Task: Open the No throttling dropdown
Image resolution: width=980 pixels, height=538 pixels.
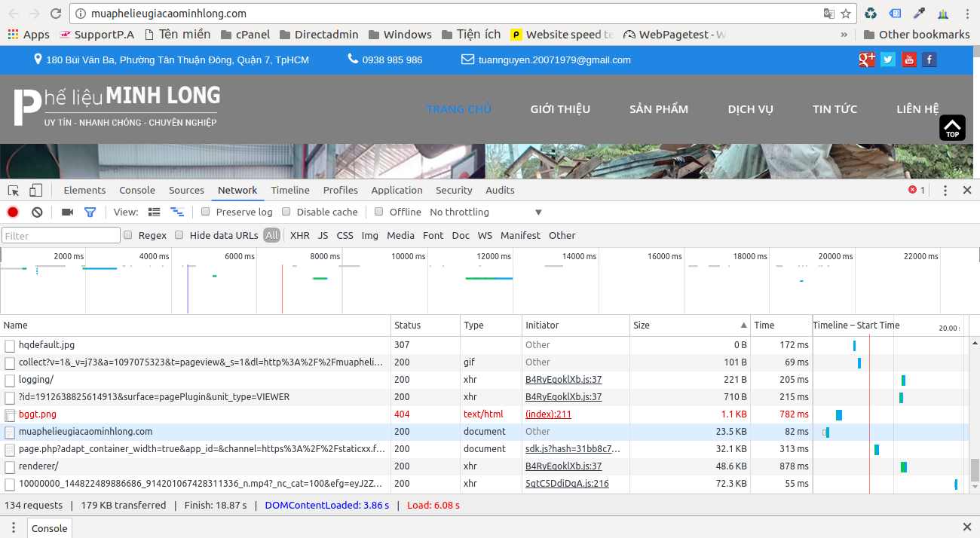Action: point(485,212)
